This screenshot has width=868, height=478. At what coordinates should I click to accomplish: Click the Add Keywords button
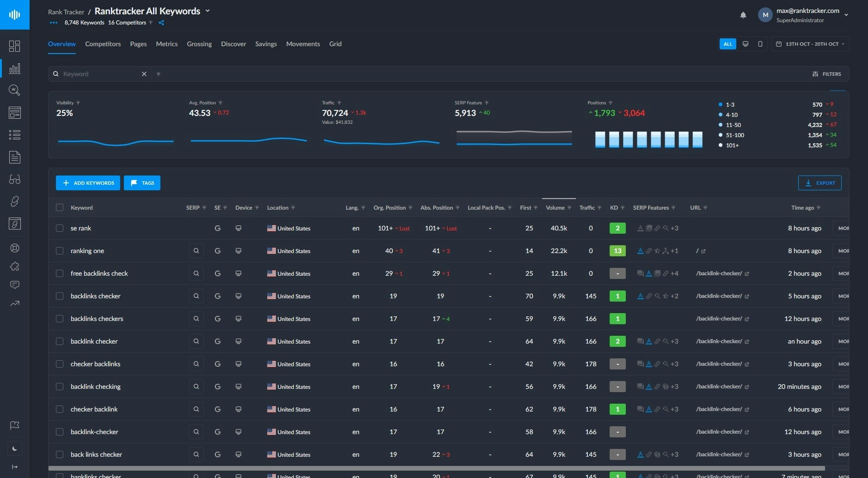tap(88, 183)
